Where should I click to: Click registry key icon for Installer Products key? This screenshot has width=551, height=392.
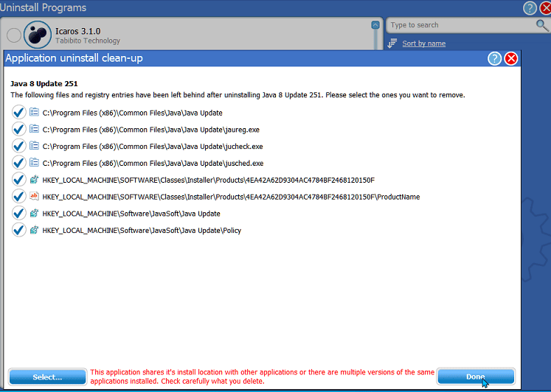point(34,180)
